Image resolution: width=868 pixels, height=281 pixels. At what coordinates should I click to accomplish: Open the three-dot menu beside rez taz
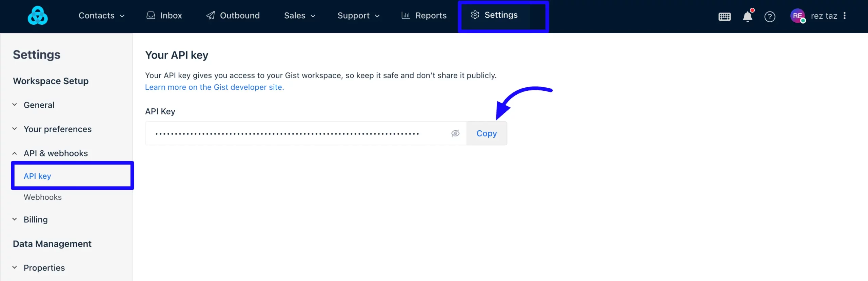[x=845, y=16]
